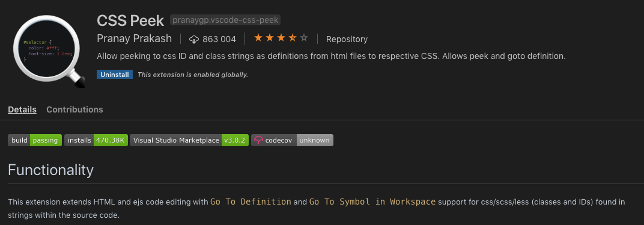
Task: Switch to the Details tab
Action: [22, 109]
